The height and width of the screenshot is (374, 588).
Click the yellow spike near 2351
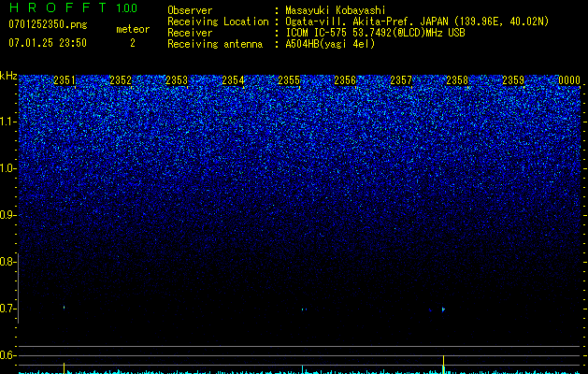(65, 368)
